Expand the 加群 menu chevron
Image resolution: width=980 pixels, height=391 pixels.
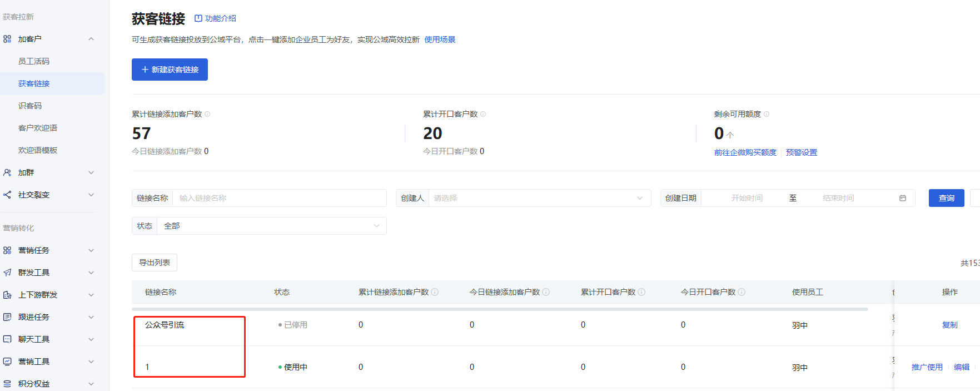point(91,172)
